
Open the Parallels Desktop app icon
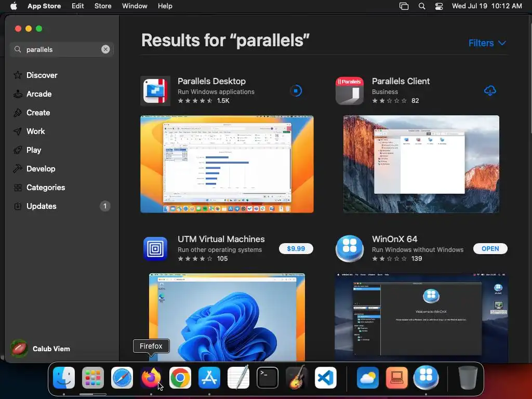pos(155,91)
